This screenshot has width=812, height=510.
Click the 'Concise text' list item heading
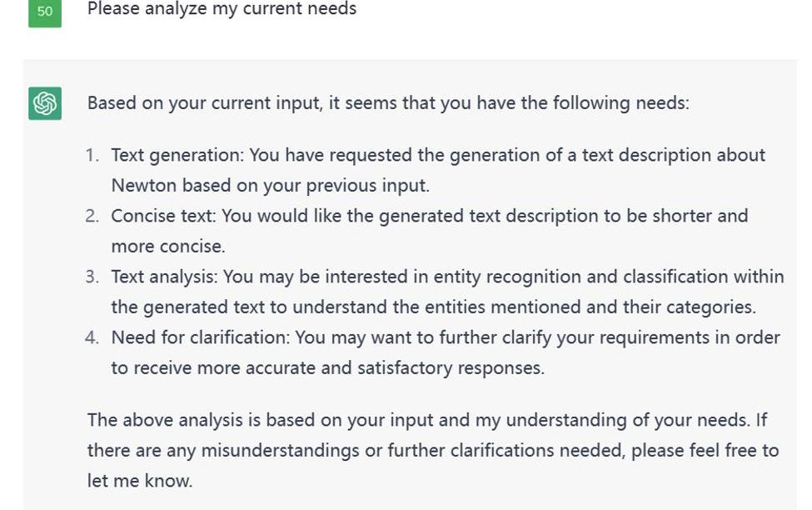coord(163,216)
